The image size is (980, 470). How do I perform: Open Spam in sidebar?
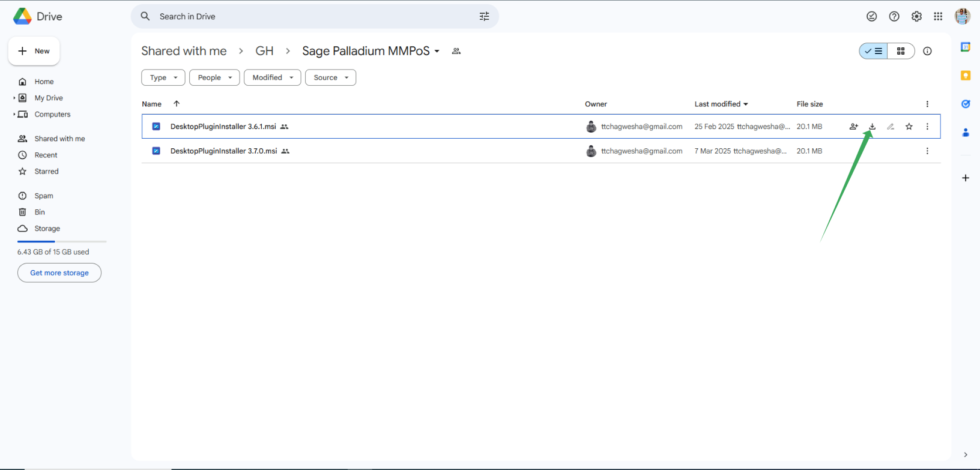[x=43, y=196]
